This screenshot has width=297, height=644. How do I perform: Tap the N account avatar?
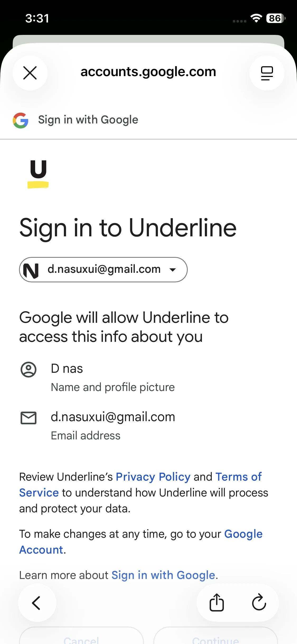(31, 270)
